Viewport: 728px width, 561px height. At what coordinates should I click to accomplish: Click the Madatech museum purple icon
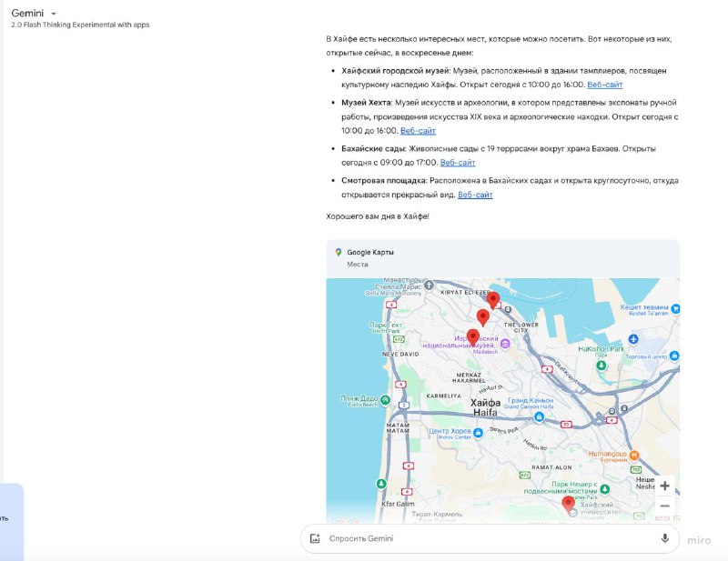[x=505, y=344]
